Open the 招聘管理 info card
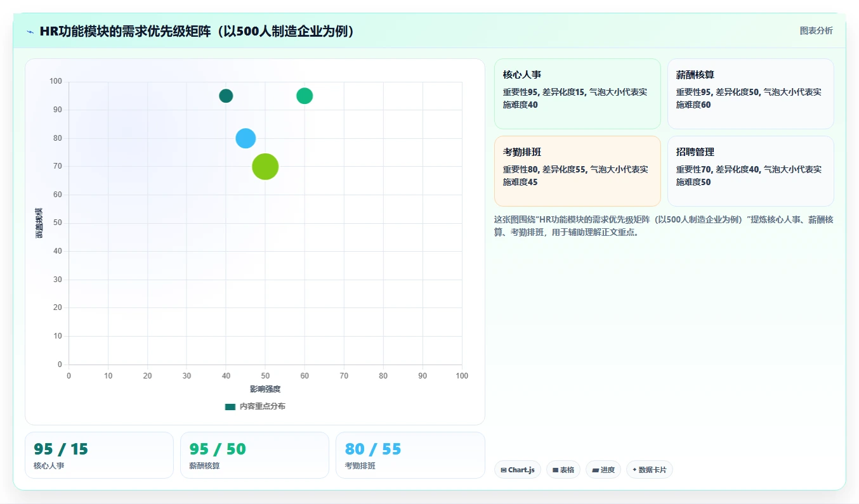This screenshot has height=504, width=859. (x=751, y=171)
